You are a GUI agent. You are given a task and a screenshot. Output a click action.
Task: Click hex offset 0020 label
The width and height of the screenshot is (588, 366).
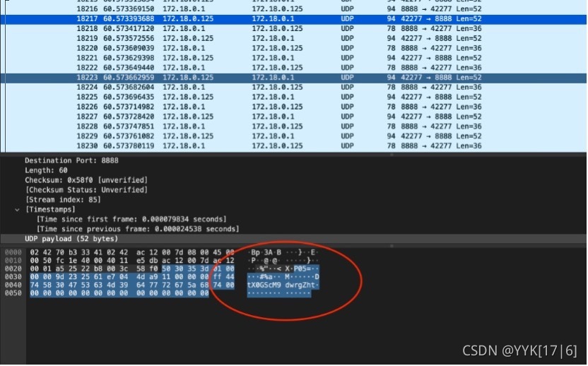pos(13,269)
